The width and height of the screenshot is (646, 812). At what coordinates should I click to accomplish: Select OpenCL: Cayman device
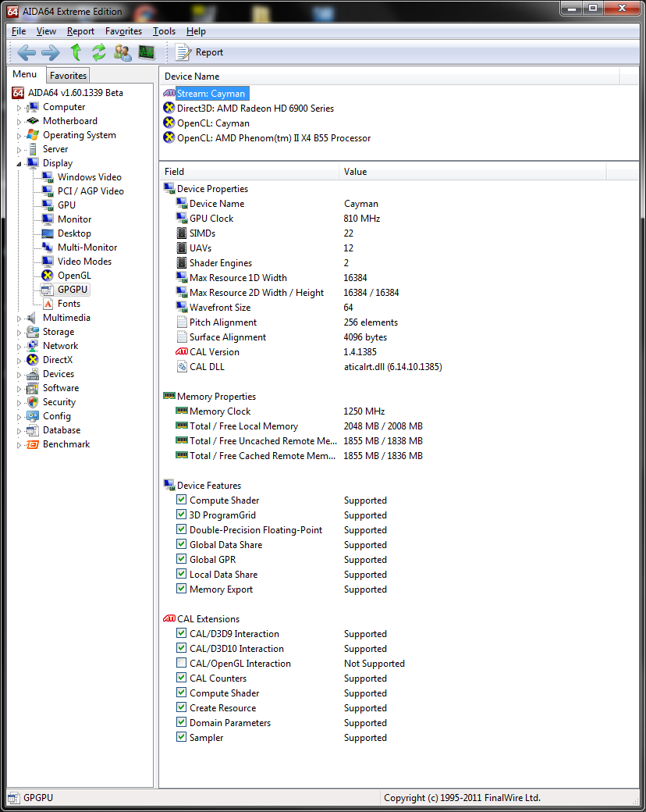[x=213, y=123]
